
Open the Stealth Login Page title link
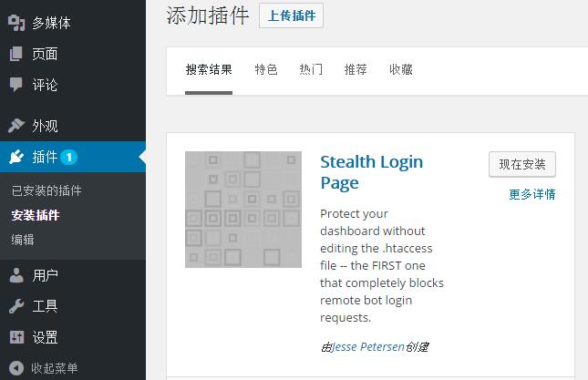click(x=372, y=172)
